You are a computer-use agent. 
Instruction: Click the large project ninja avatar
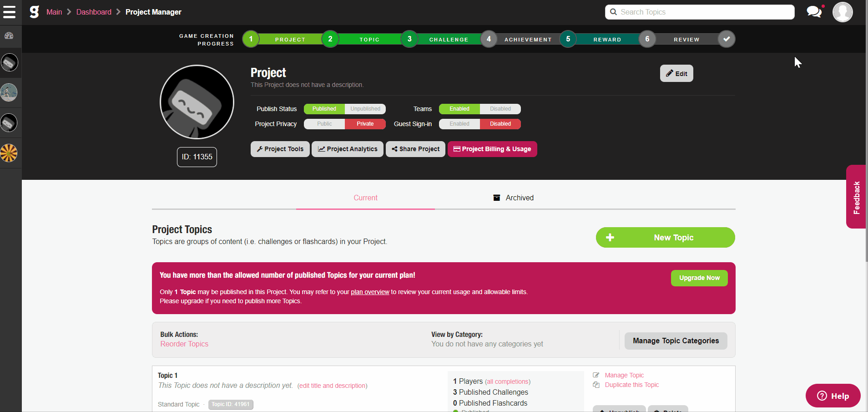coord(197,102)
